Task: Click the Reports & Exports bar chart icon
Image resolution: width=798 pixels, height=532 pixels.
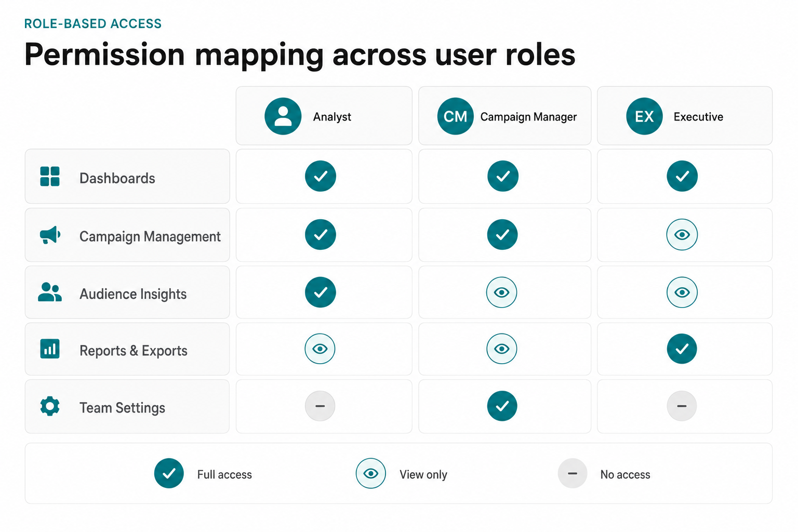Action: [50, 349]
